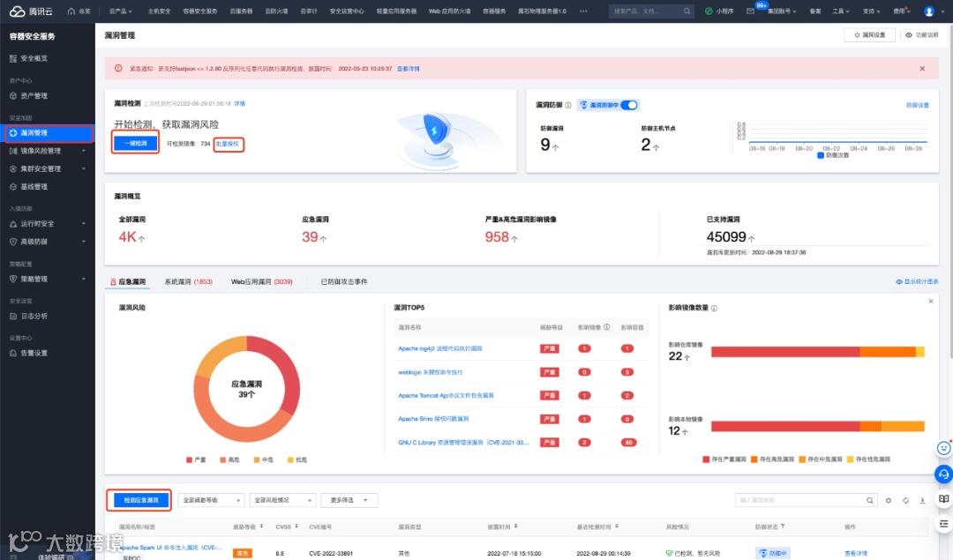Click info icon beside 影响镜像数量

pyautogui.click(x=714, y=309)
